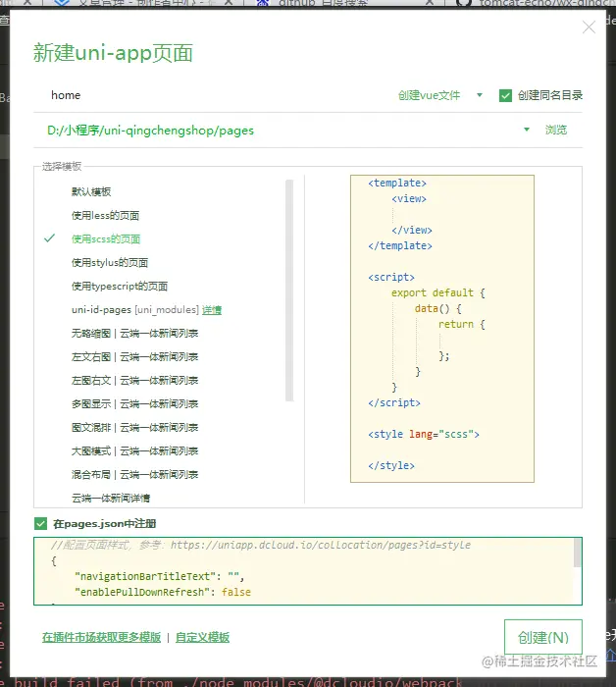
Task: Select the 无略缩图 news list template
Action: click(x=134, y=334)
